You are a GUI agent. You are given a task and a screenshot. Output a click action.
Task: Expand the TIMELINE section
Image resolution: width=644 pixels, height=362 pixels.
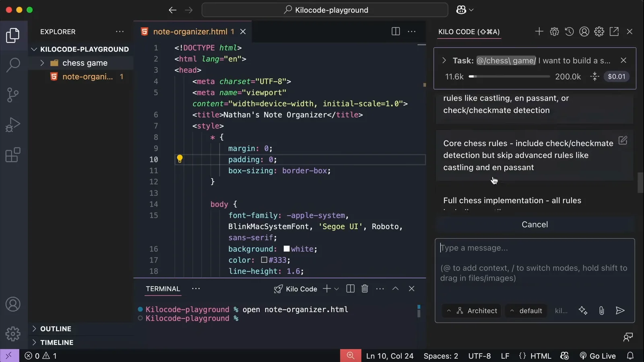click(x=34, y=342)
